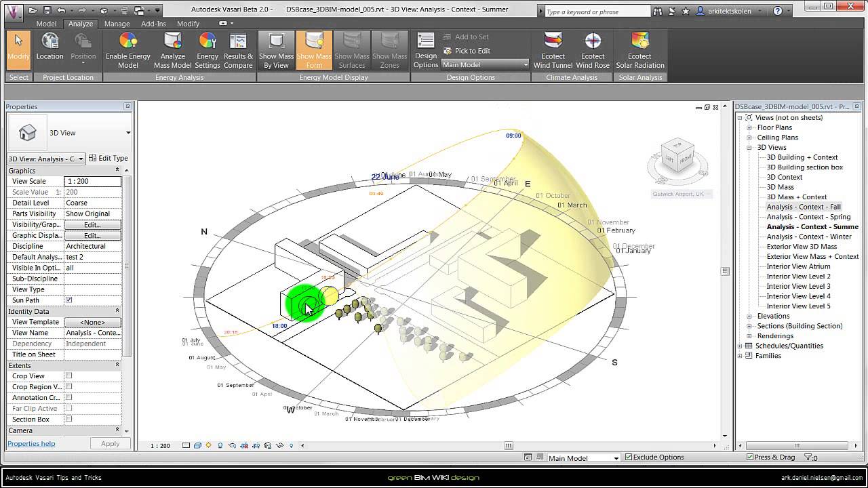Click Analyze Mass Model icon

click(172, 51)
